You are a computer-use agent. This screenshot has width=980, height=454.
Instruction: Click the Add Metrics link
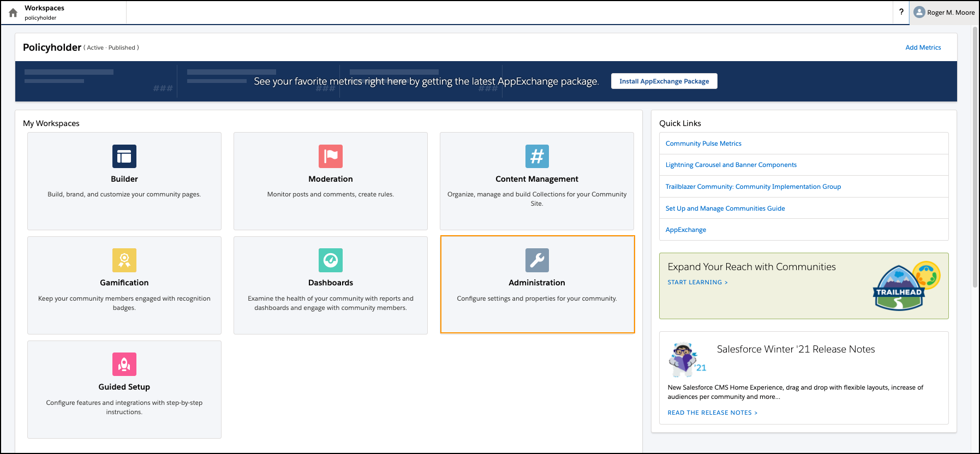pyautogui.click(x=923, y=47)
